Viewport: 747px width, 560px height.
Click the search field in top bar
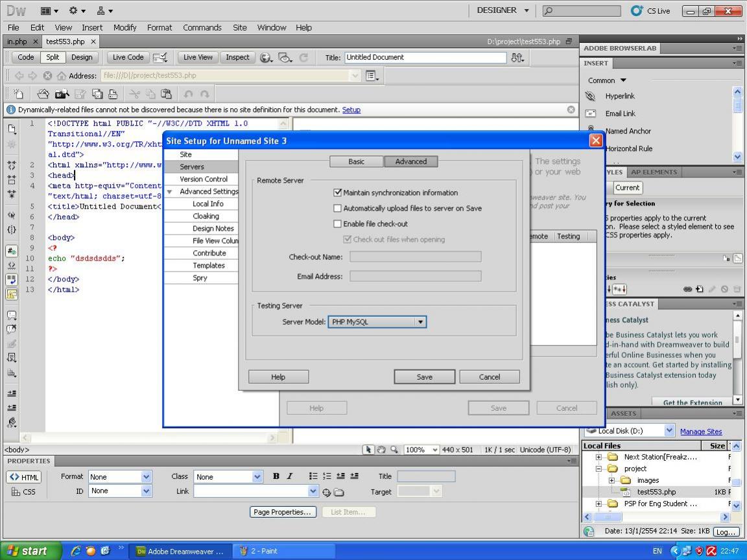(x=582, y=10)
